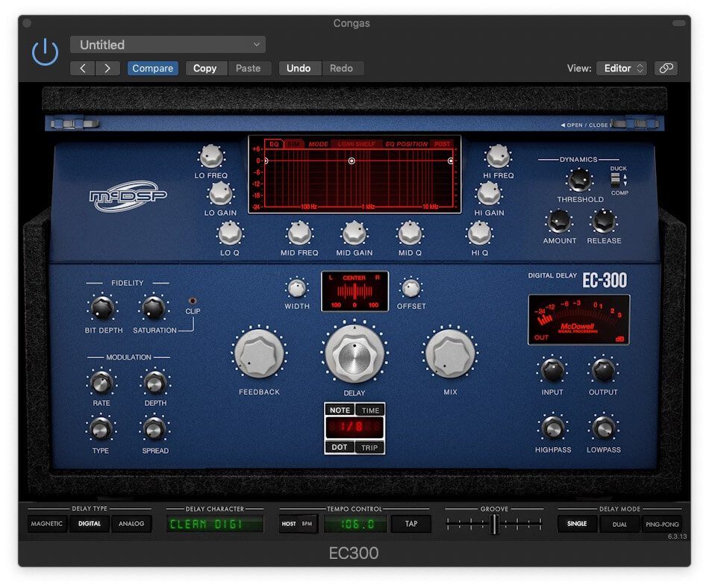Toggle the plugin power bypass button
Viewport: 709px width, 588px height.
(x=46, y=52)
